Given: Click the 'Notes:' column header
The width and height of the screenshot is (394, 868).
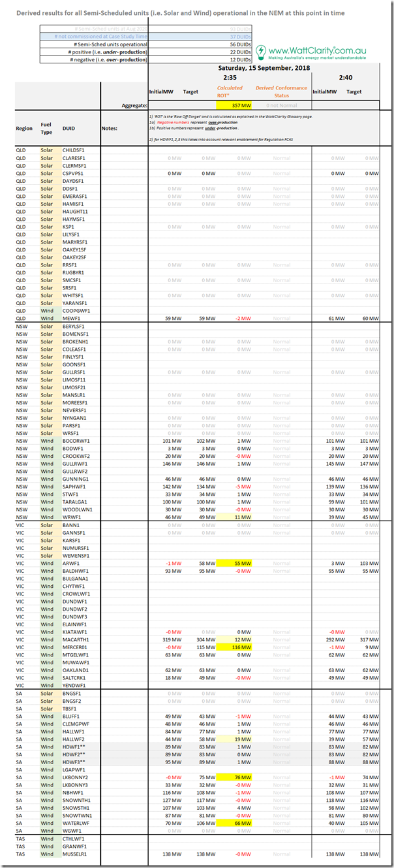Looking at the screenshot, I should click(x=109, y=129).
